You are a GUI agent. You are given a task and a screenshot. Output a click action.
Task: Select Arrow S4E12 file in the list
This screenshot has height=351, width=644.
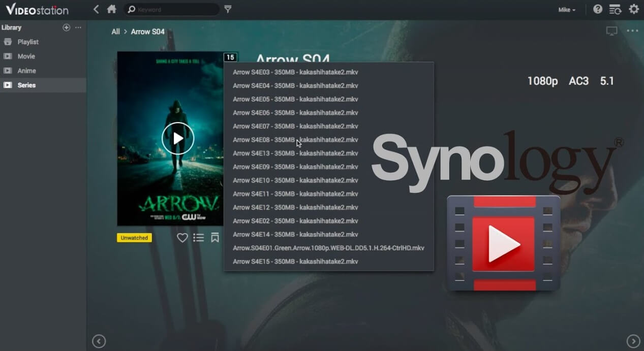[329, 207]
